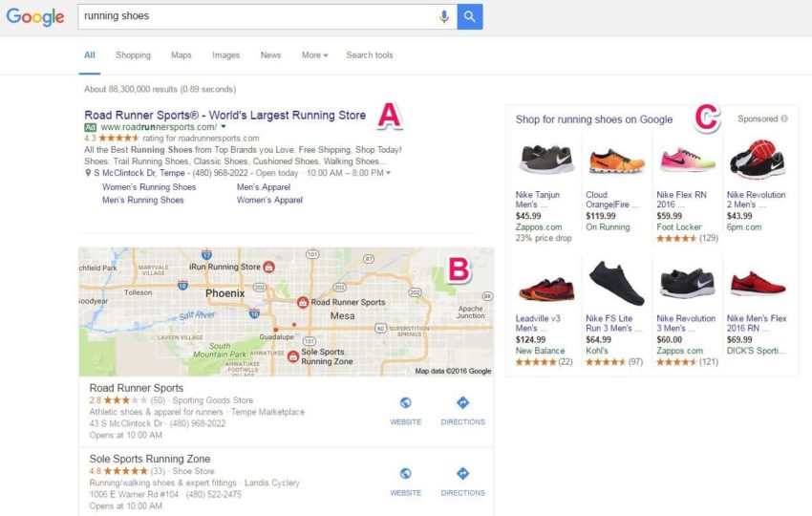Select the Nike Flex RN 2016 pink shoe
812x516 pixels.
pyautogui.click(x=687, y=160)
